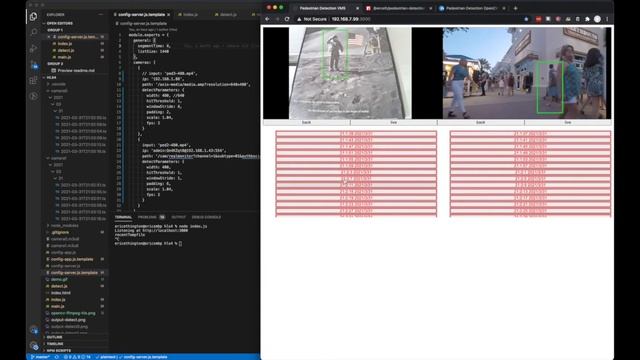The image size is (640, 360).
Task: Select the TERMINAL panel tab
Action: (x=123, y=217)
